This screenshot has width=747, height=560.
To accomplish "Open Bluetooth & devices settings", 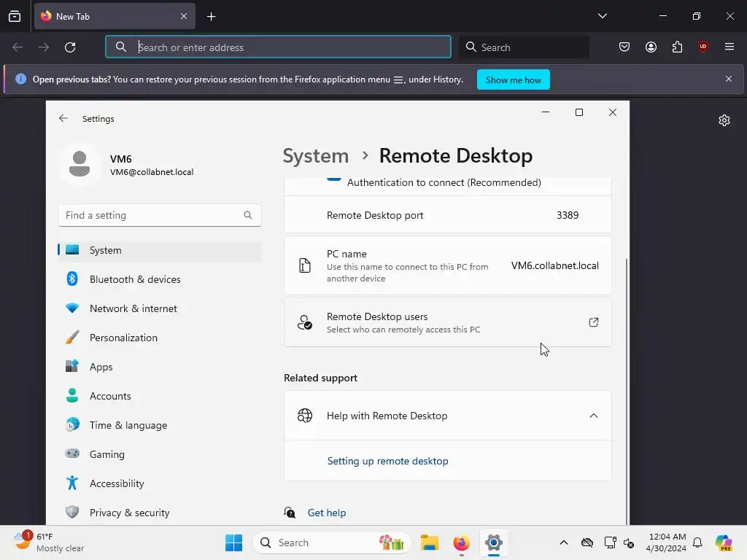I will coord(160,279).
